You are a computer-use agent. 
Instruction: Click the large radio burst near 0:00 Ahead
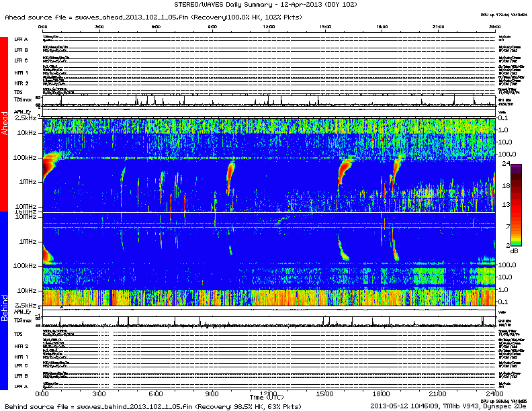[x=50, y=164]
